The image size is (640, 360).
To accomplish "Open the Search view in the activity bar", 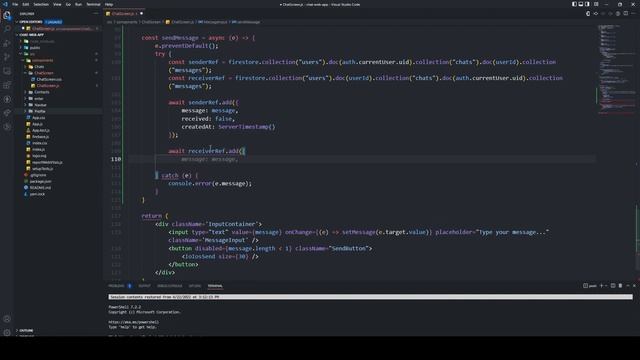I will click(x=7, y=29).
